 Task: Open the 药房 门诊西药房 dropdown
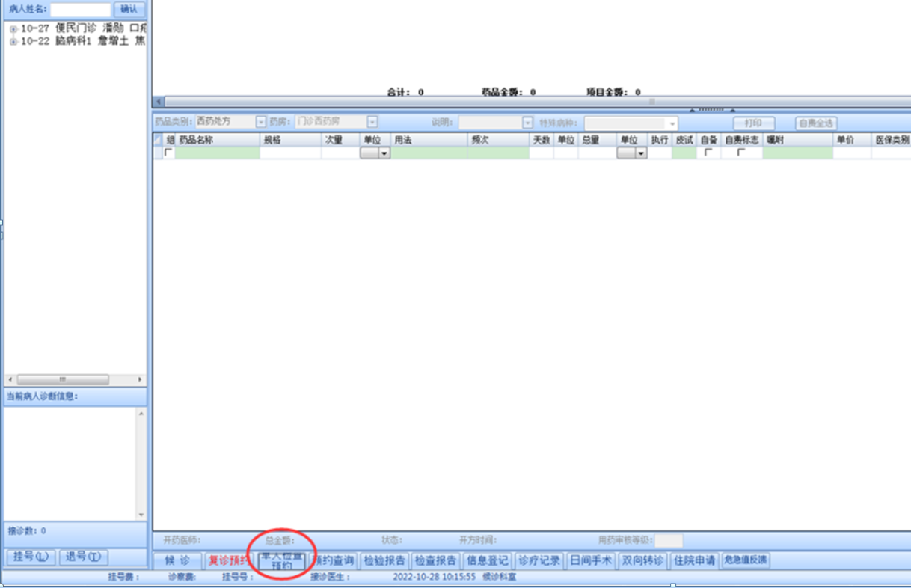[372, 122]
